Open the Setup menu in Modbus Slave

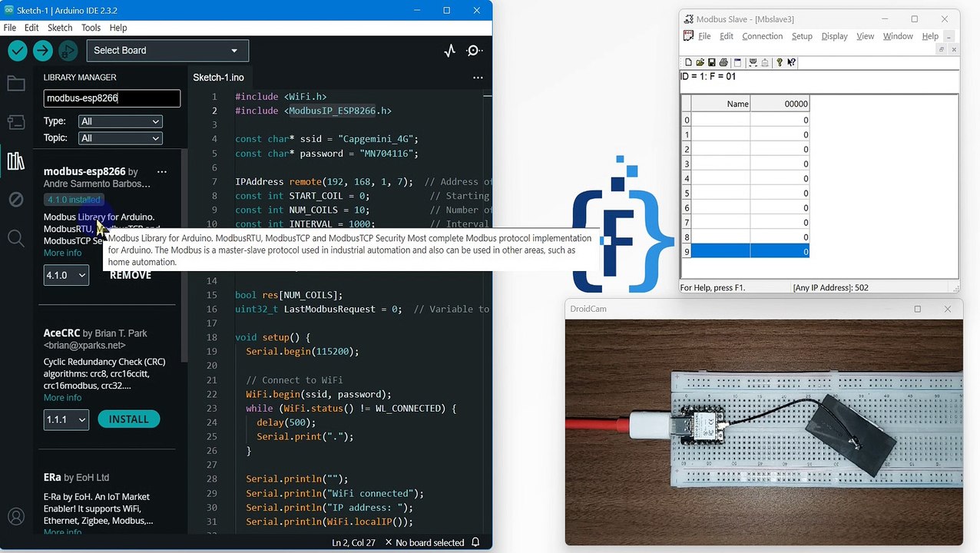[x=802, y=36]
